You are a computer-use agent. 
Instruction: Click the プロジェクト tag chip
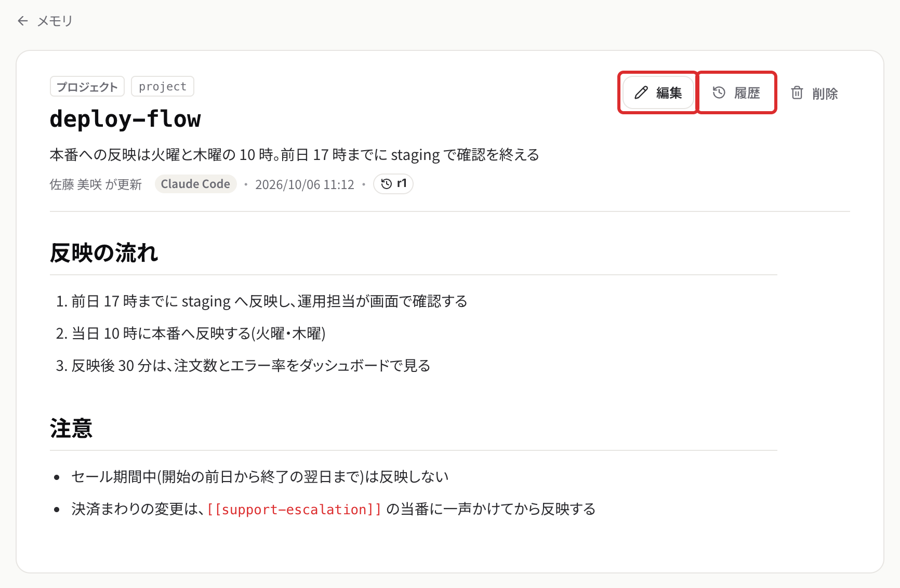point(87,87)
